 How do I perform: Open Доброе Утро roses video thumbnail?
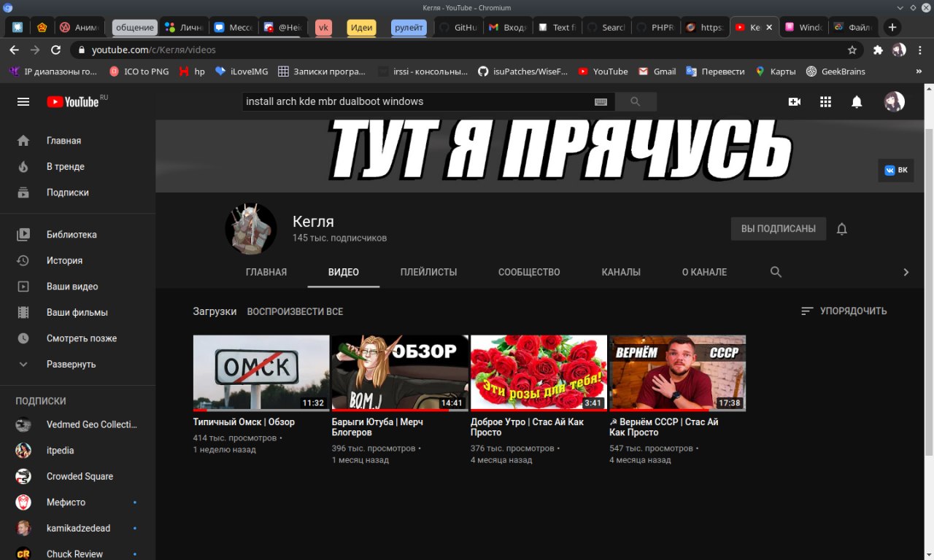[539, 373]
